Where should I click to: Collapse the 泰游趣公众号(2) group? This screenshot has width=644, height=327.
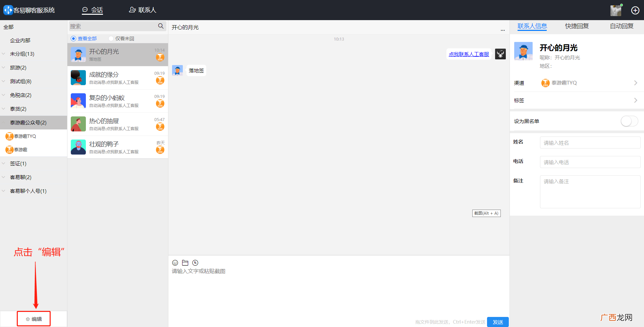coord(34,123)
